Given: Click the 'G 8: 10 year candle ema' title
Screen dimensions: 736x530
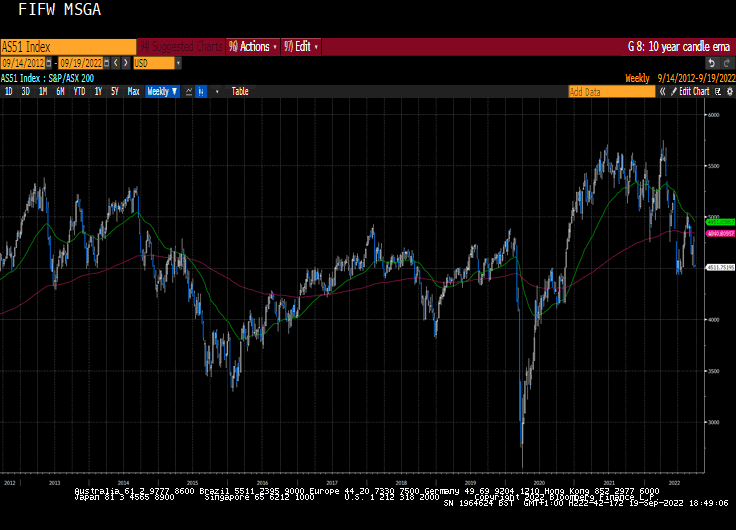Looking at the screenshot, I should (679, 46).
